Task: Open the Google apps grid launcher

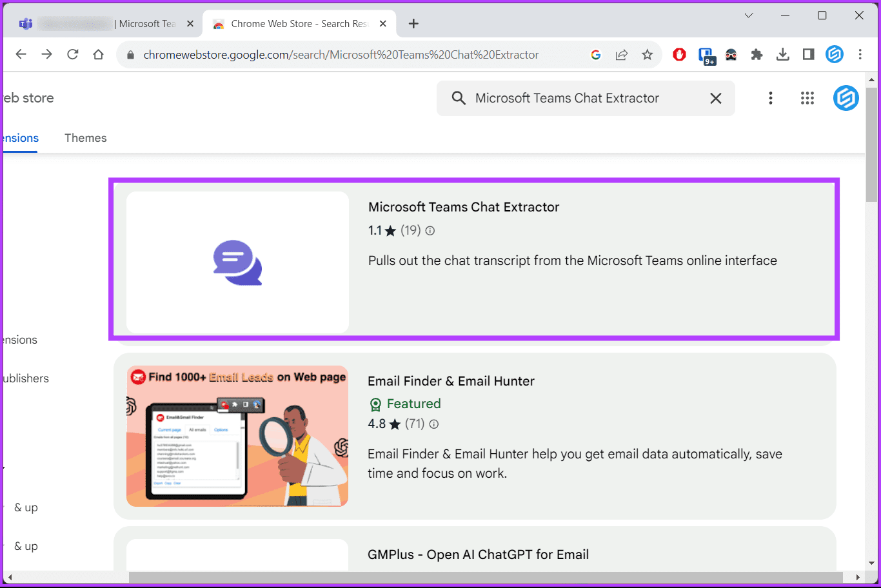Action: [807, 98]
